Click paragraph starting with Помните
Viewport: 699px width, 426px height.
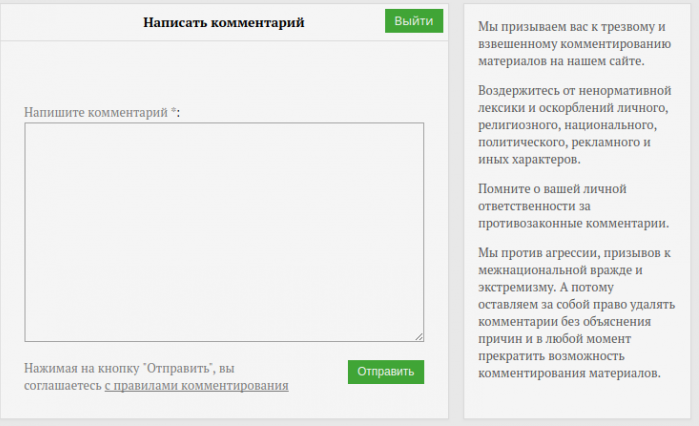tap(573, 205)
